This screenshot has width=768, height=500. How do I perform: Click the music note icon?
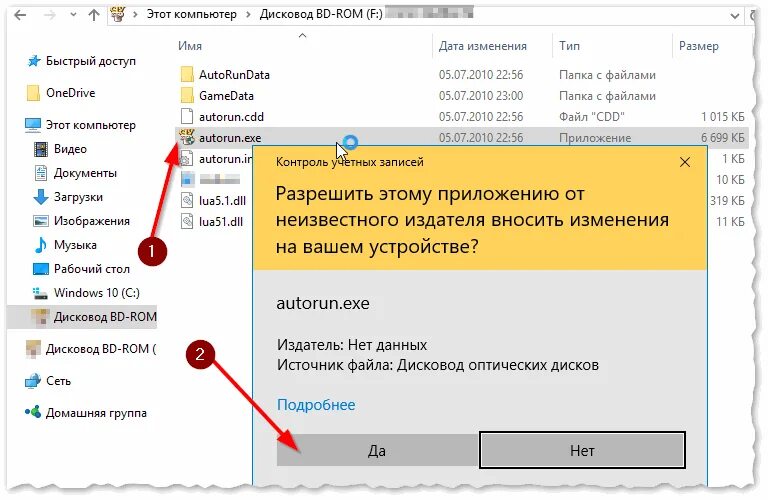click(41, 245)
